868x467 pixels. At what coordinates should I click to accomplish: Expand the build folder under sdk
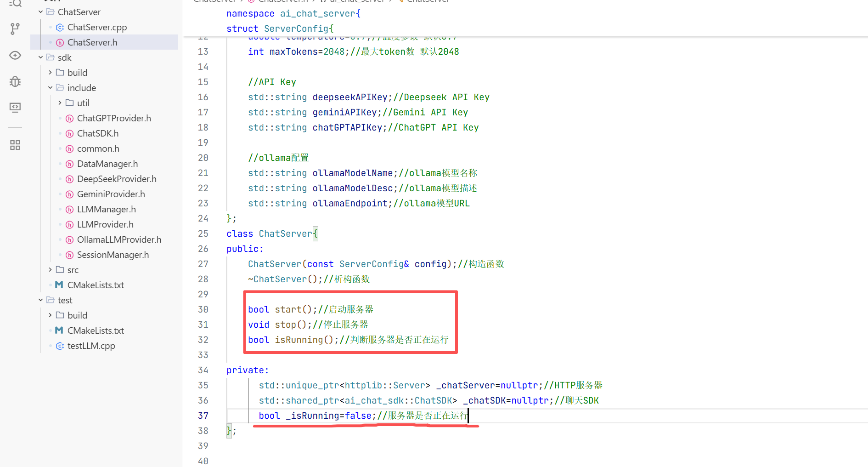coord(50,73)
